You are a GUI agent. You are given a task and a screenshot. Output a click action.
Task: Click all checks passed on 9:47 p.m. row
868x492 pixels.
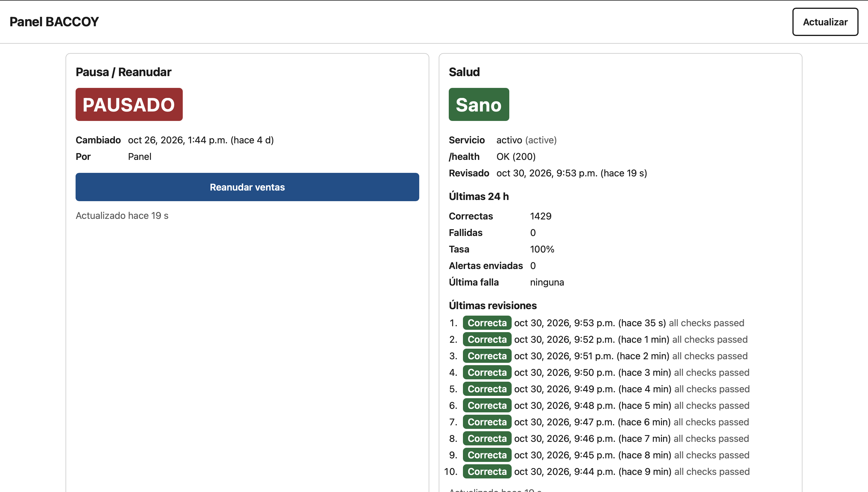tap(711, 422)
